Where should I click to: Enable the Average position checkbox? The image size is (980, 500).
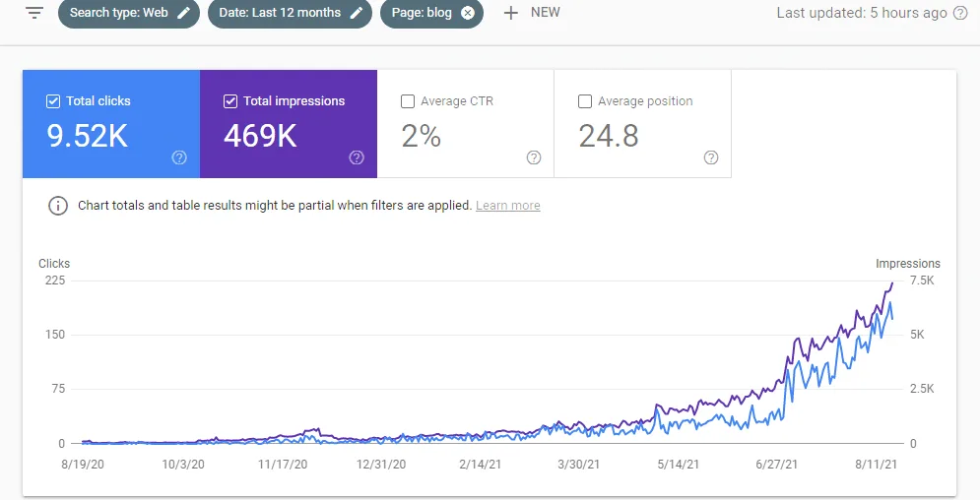(x=585, y=101)
